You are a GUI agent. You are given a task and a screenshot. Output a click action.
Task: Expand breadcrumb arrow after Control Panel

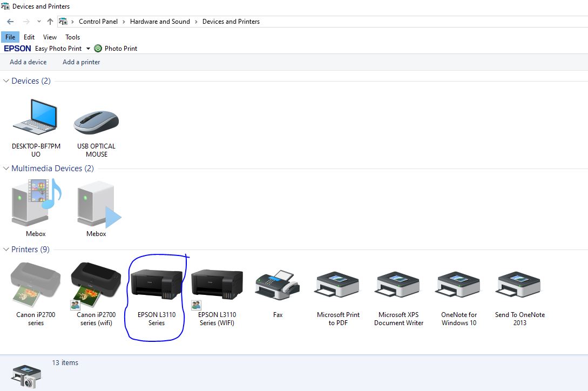[x=124, y=22]
